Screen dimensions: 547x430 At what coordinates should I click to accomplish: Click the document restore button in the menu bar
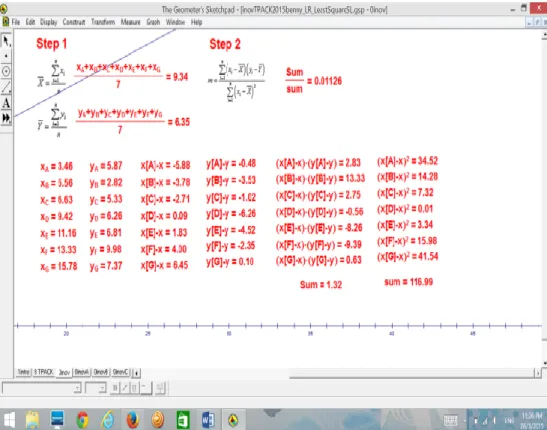click(x=537, y=22)
